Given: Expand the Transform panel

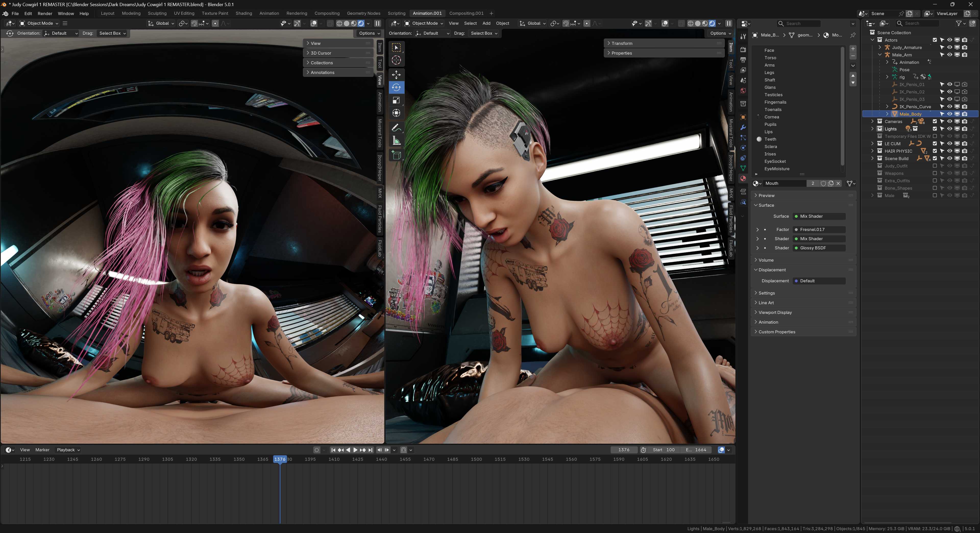Looking at the screenshot, I should pyautogui.click(x=664, y=43).
